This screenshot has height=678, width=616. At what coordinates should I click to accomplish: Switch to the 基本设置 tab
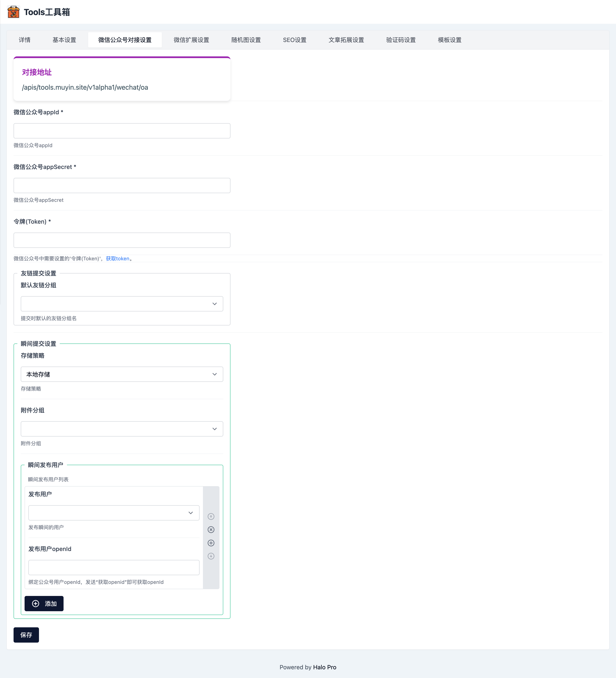click(64, 40)
